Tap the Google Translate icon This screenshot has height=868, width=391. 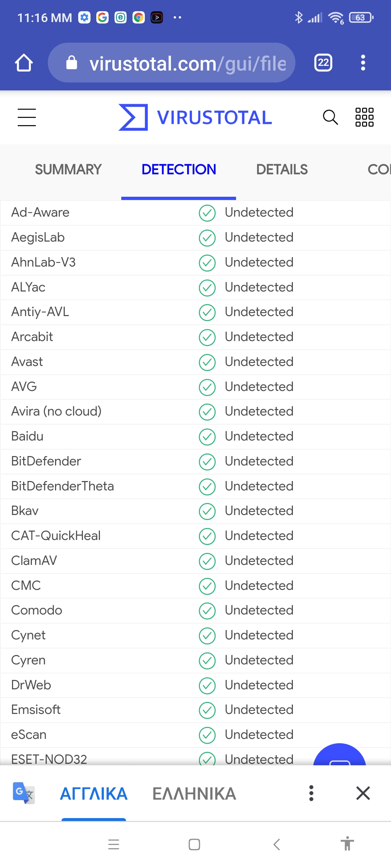24,793
